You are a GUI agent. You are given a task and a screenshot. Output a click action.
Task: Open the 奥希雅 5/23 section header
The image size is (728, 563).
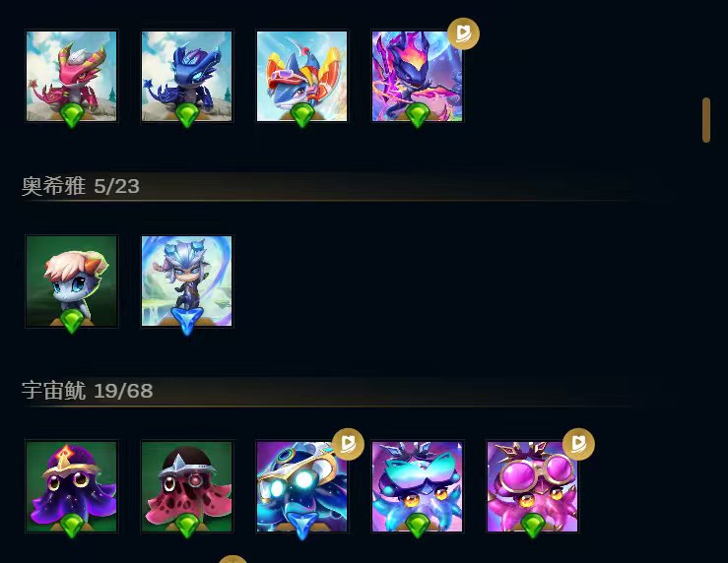(x=81, y=186)
